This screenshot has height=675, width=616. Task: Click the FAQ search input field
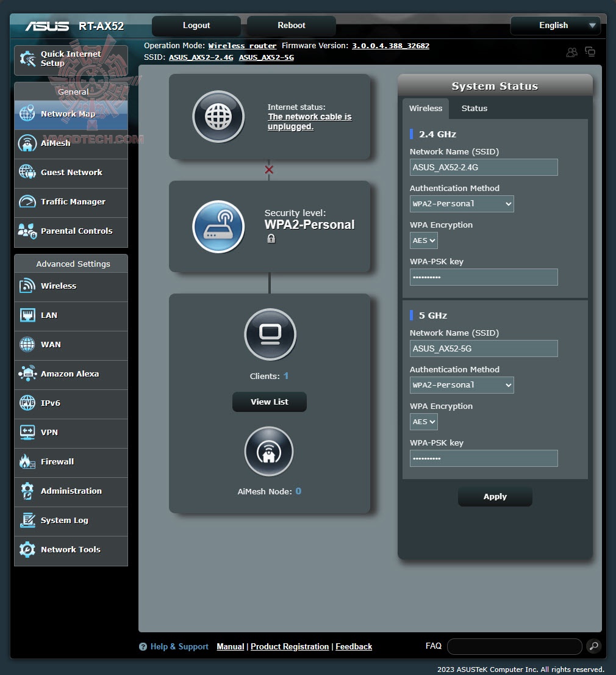click(515, 646)
